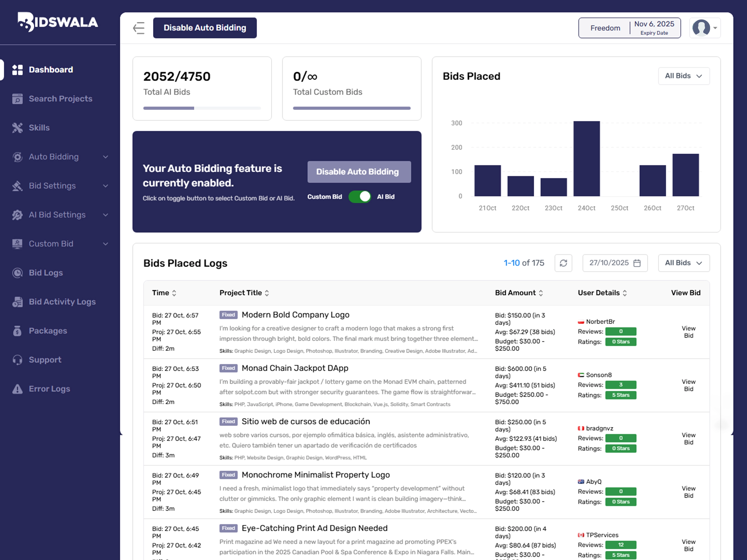Switch the toggle from Custom Bid to AI Bid
This screenshot has width=747, height=560.
click(x=360, y=197)
